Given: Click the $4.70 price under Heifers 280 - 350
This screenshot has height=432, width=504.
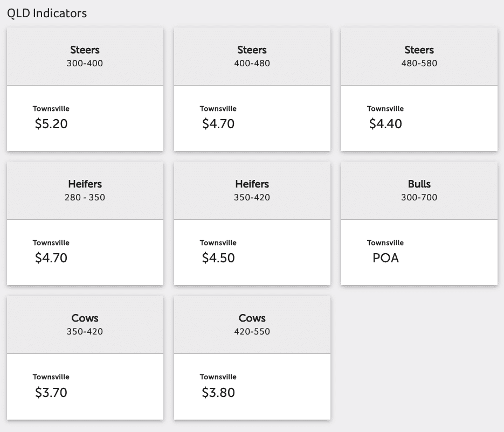Looking at the screenshot, I should pos(51,258).
